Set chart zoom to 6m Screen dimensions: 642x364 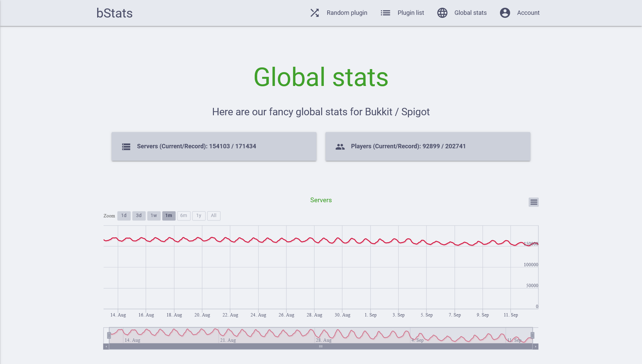coord(184,216)
